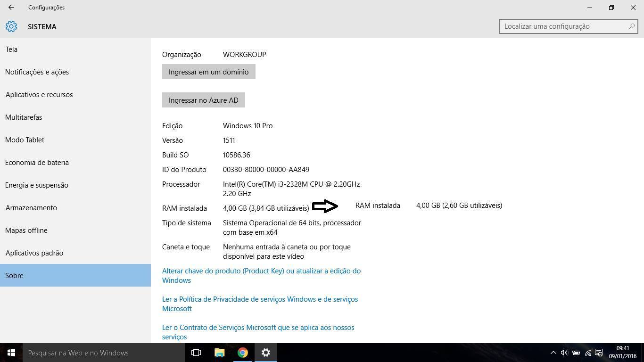Open the Armazenamento section
Screen dimensions: 644x362
coord(75,207)
